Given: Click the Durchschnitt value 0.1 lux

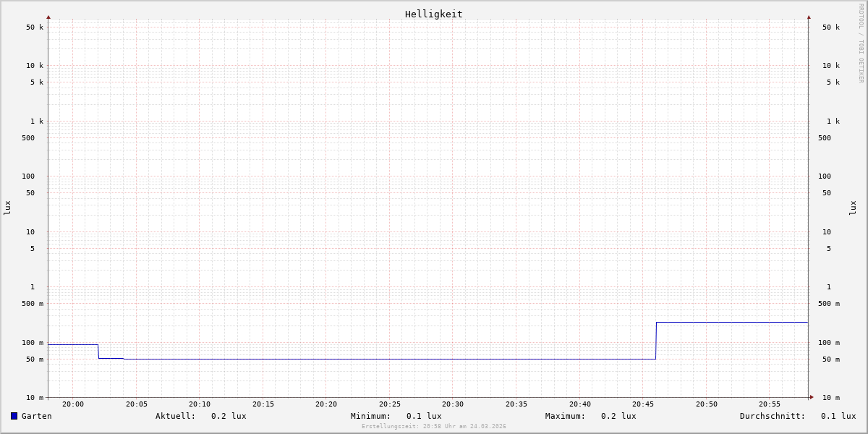Looking at the screenshot, I should pos(838,416).
